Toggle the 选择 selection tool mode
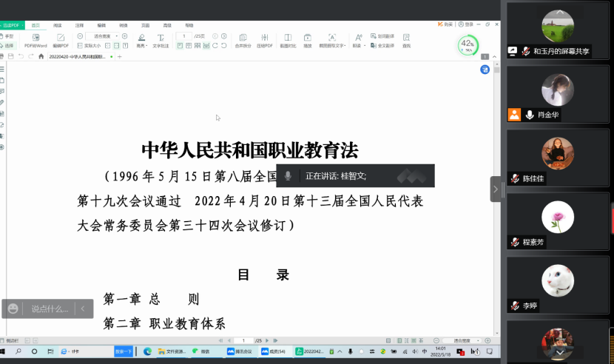This screenshot has width=614, height=364. [x=7, y=45]
